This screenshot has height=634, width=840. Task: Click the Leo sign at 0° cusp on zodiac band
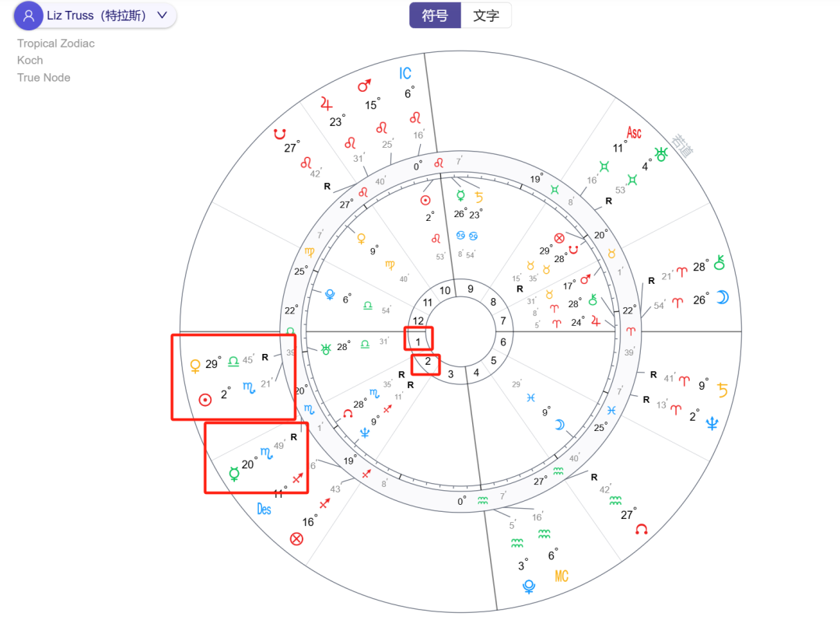coord(439,163)
